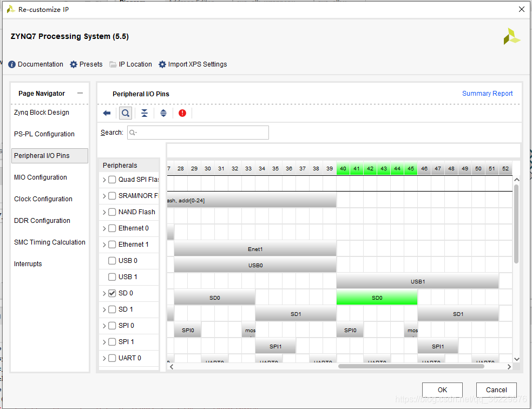Open PS-PL Configuration page

(x=44, y=134)
